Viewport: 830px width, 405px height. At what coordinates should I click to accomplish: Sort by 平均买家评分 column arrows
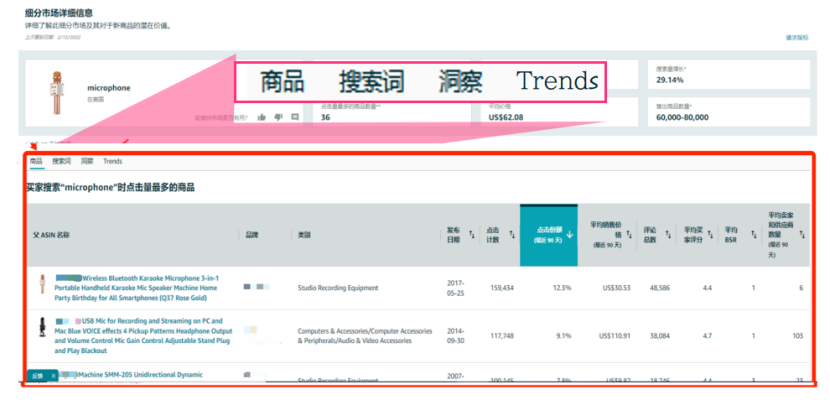712,235
